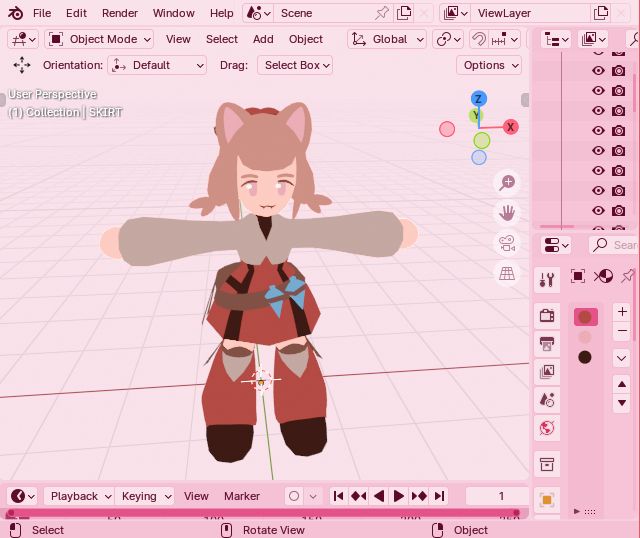Open the Window menu
This screenshot has height=538, width=640.
pos(173,13)
